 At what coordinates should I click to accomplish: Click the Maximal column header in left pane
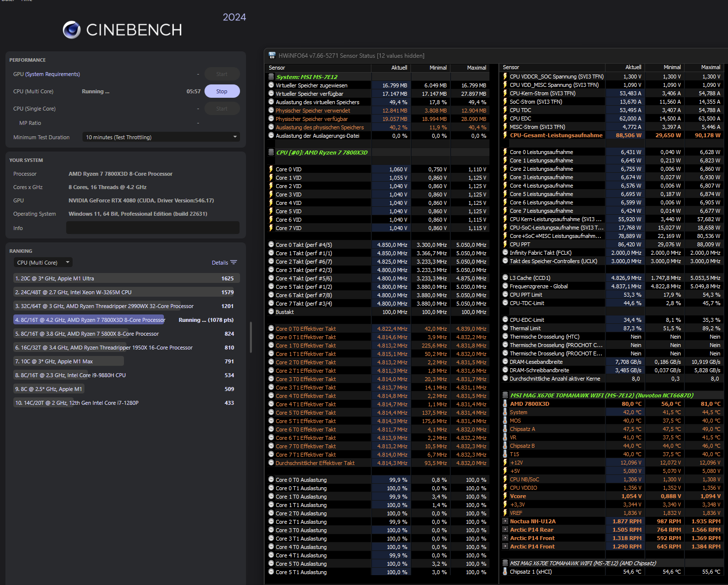[x=470, y=68]
